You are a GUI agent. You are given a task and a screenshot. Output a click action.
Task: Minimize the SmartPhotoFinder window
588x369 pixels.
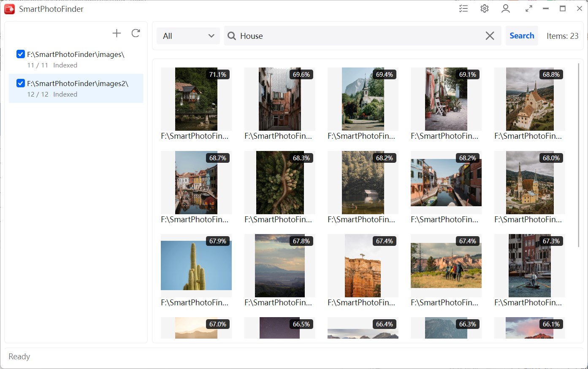click(546, 8)
